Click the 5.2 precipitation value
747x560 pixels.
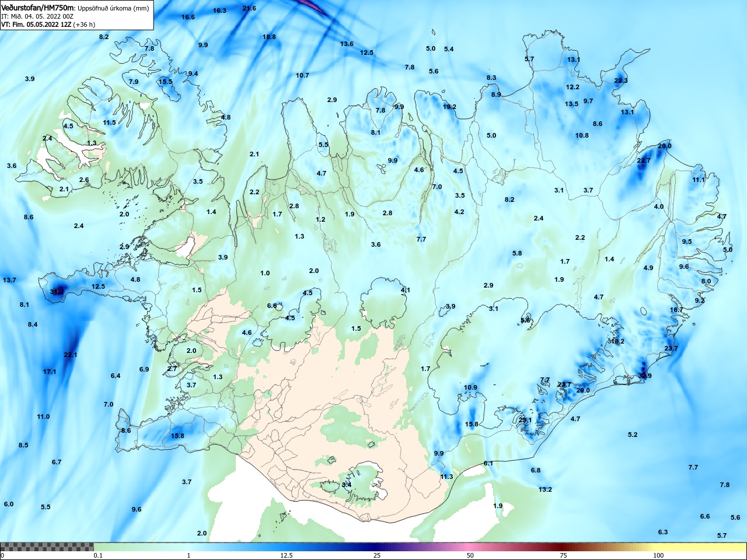[x=633, y=435]
